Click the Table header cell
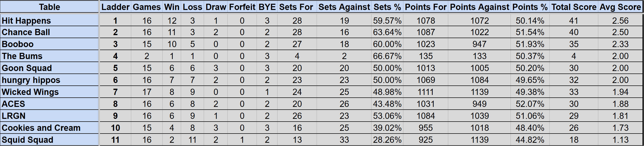The height and width of the screenshot is (146, 644). 50,7
